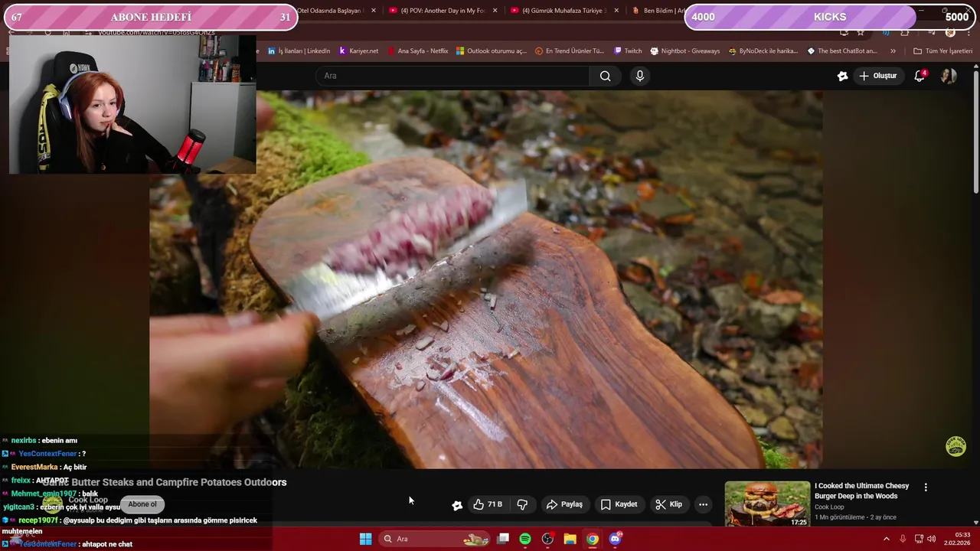
Task: Switch to the Otel Odasında Başlayan tab
Action: coord(329,11)
